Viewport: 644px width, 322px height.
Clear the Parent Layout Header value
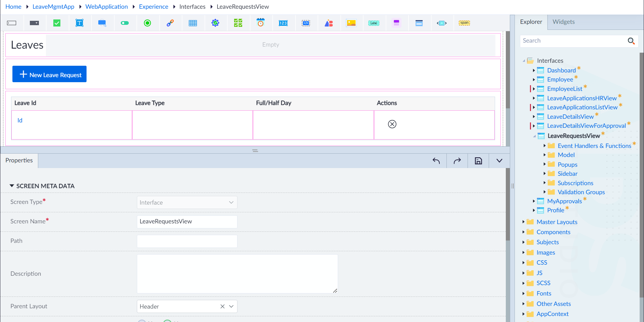pos(222,307)
